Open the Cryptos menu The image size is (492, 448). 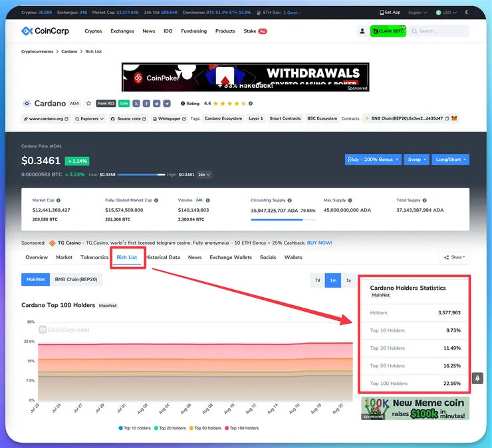point(93,31)
